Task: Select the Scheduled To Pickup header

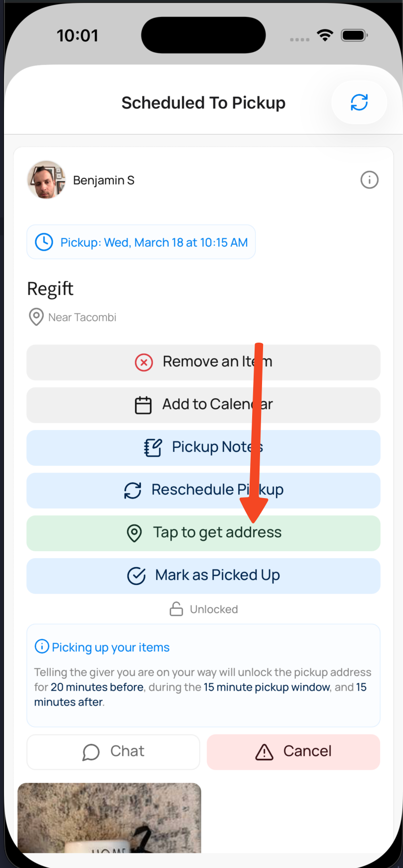Action: point(203,102)
